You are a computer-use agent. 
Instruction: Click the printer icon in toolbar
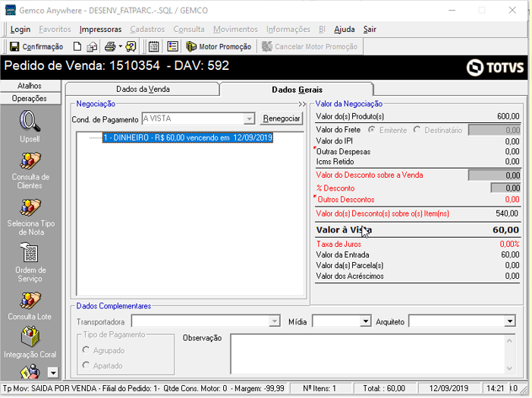click(110, 46)
